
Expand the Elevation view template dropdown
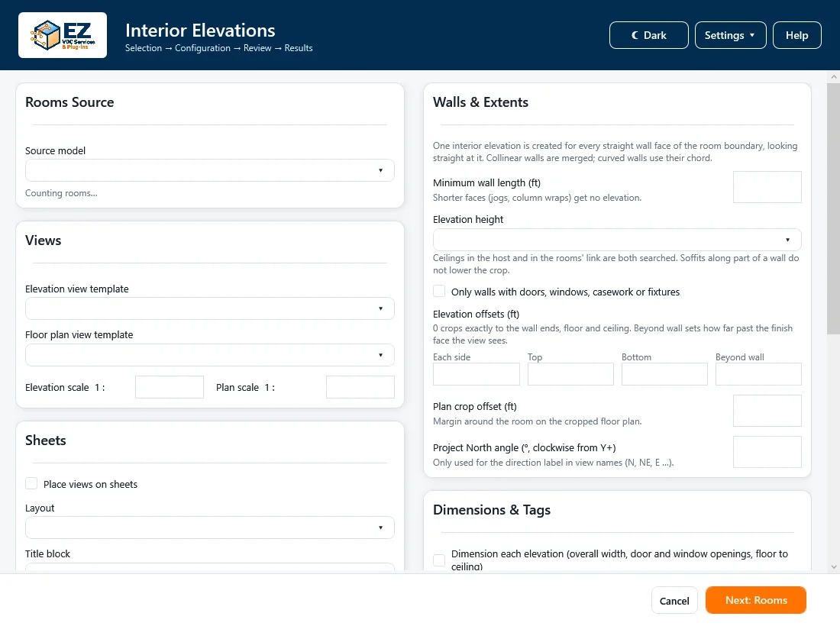(209, 308)
